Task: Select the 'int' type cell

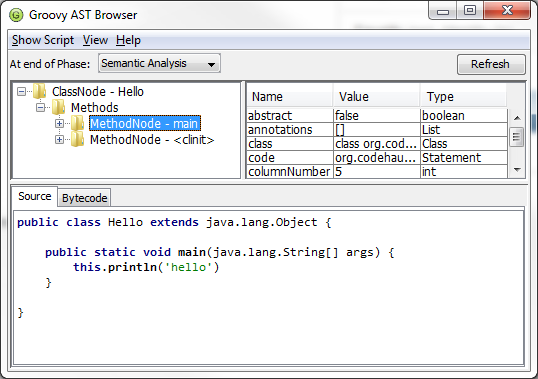Action: [x=464, y=171]
